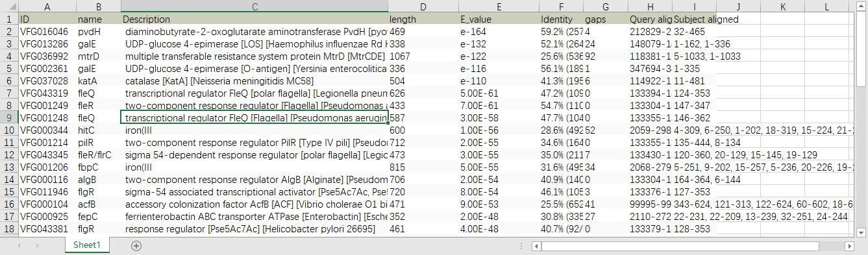Select ferrienterobactin ABC transporter description cell
The width and height of the screenshot is (868, 255).
[254, 216]
